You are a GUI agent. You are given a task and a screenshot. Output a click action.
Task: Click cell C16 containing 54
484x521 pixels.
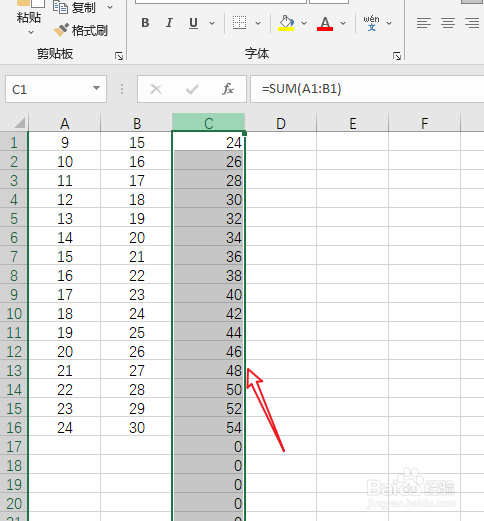[209, 427]
